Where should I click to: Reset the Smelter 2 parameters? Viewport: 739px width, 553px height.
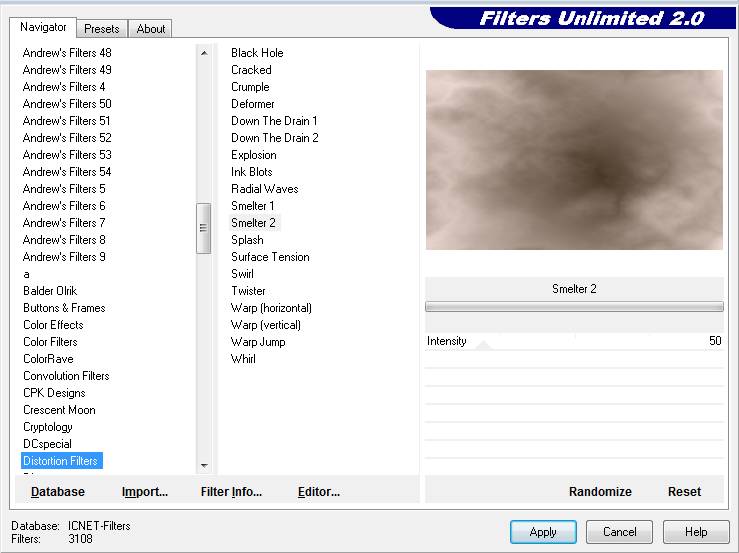[x=684, y=491]
